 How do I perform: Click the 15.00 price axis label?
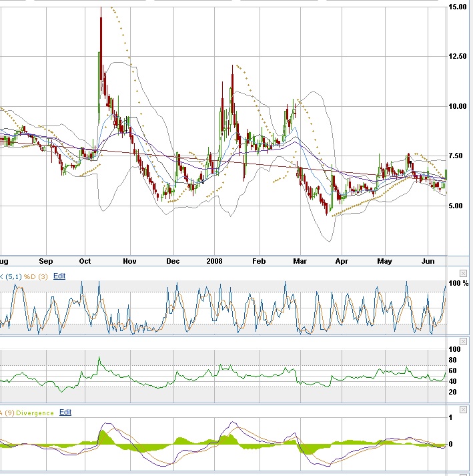[458, 7]
